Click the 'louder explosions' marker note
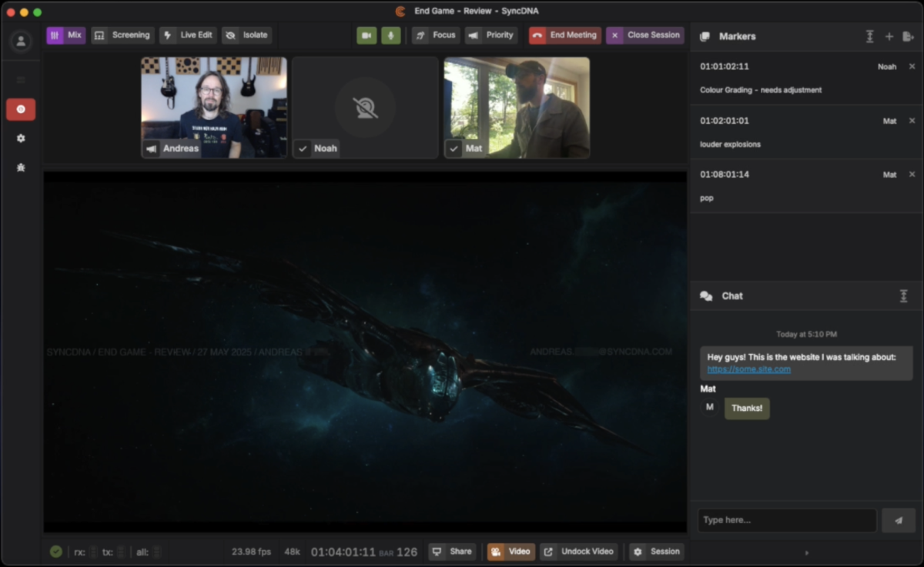The image size is (924, 567). (730, 144)
